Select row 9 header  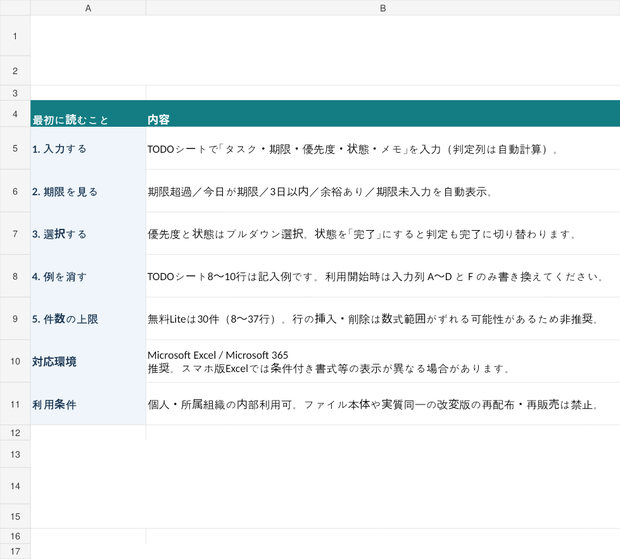(x=15, y=319)
